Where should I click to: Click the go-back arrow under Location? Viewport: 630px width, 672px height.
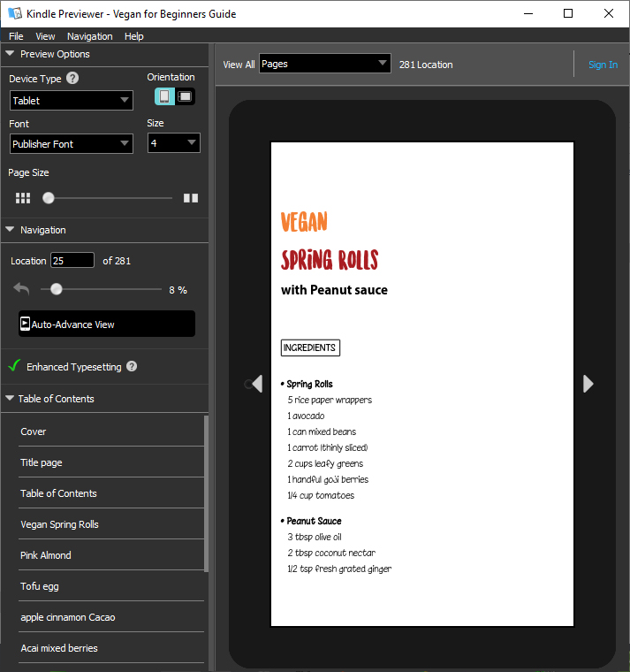[21, 289]
